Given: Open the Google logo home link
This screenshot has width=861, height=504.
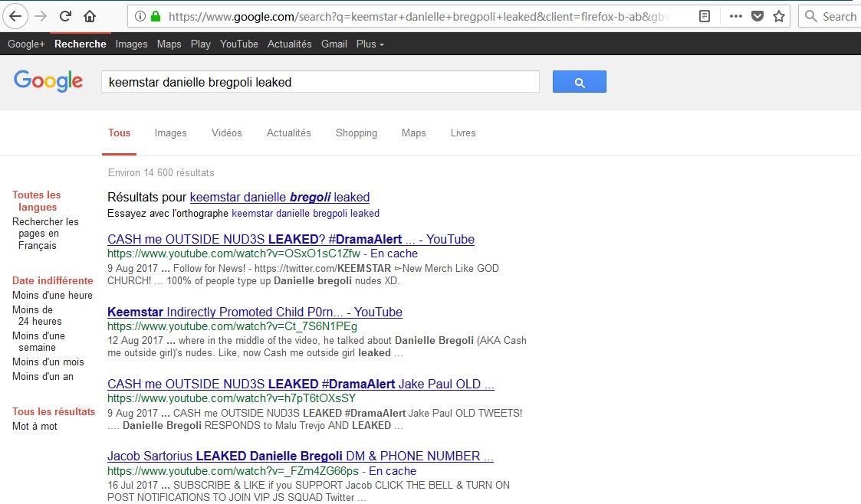Looking at the screenshot, I should tap(48, 81).
